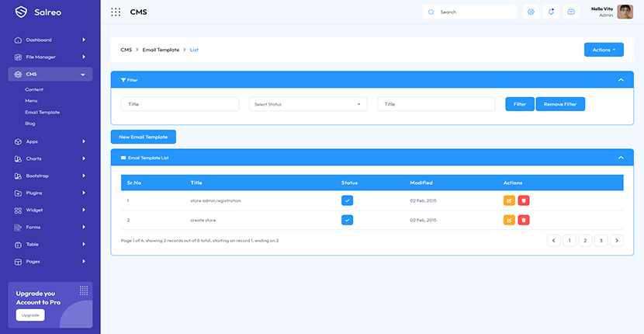The width and height of the screenshot is (644, 334).
Task: Open the messages envelope icon in header
Action: [x=571, y=12]
